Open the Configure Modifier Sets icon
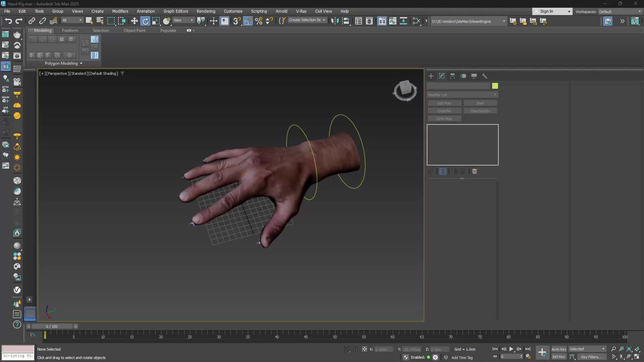 tap(475, 171)
